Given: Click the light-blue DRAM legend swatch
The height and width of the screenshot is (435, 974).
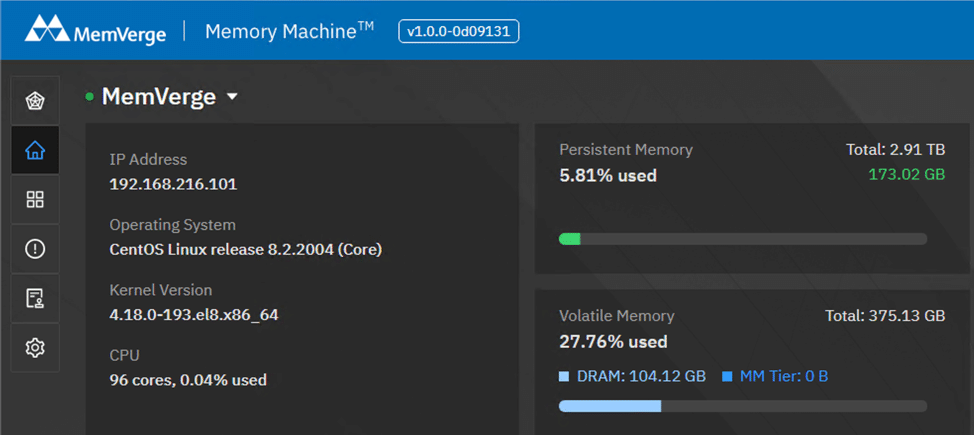Looking at the screenshot, I should tap(564, 376).
